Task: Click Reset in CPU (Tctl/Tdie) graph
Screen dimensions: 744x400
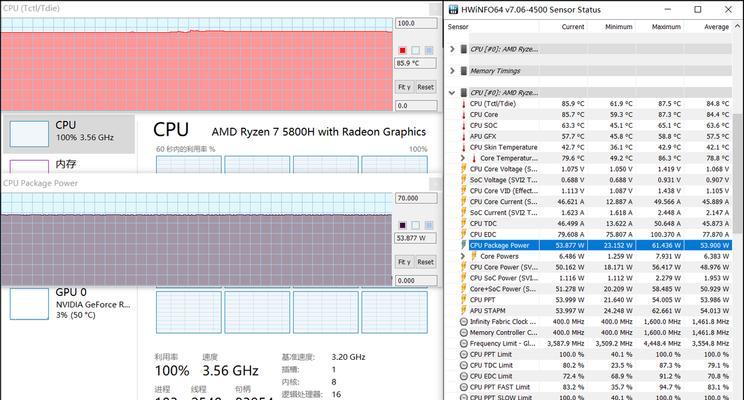Action: pyautogui.click(x=425, y=87)
